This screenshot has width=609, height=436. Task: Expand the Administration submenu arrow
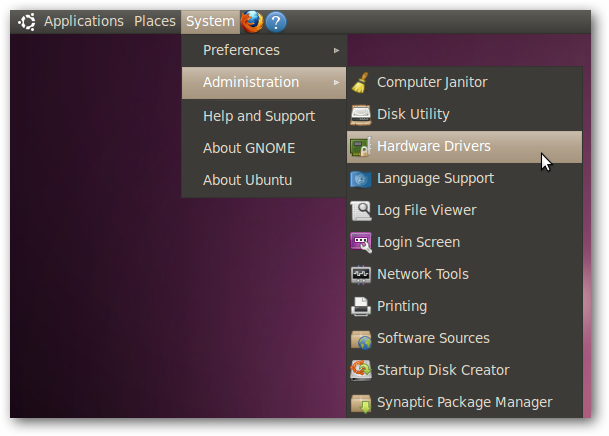click(336, 83)
